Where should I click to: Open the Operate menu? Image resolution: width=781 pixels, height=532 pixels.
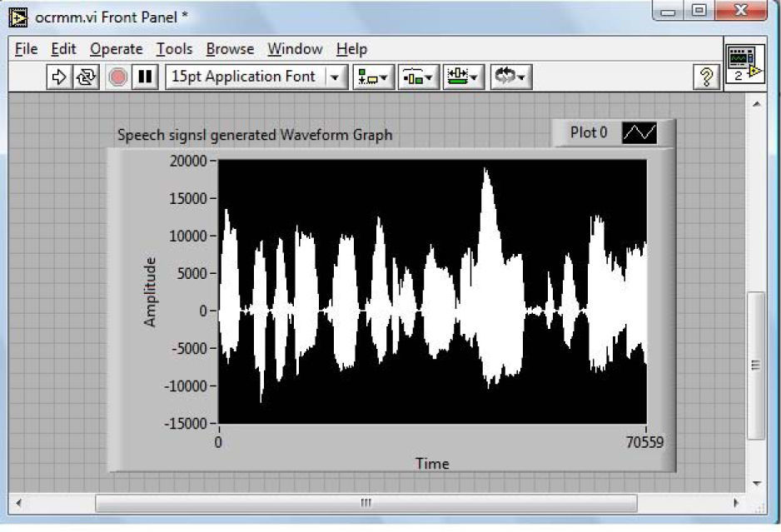point(116,49)
